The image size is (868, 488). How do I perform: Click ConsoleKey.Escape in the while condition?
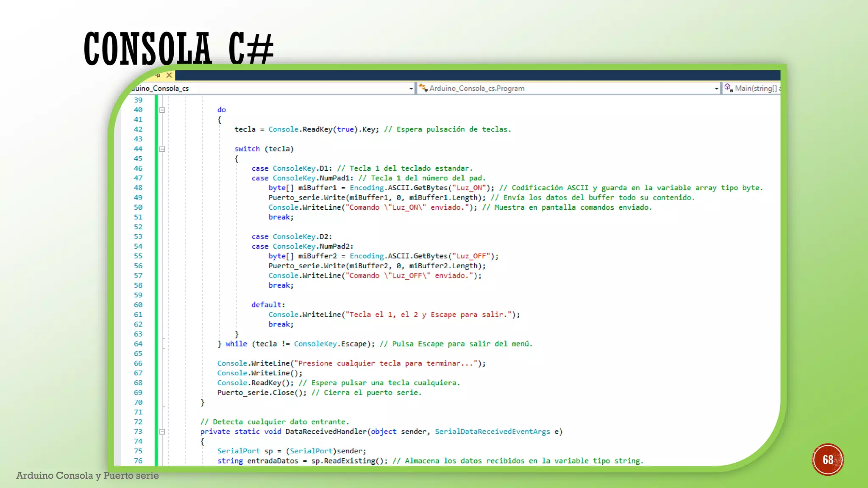[330, 344]
